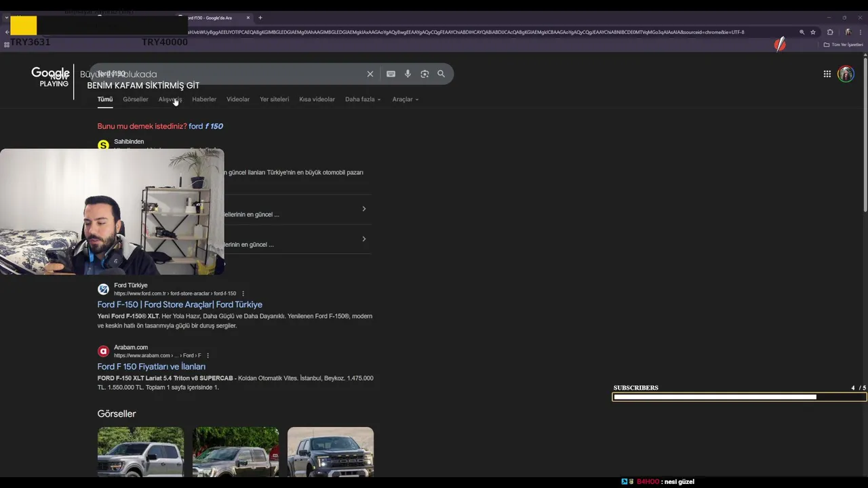Switch to the Videolar tab
This screenshot has height=488, width=868.
[238, 99]
